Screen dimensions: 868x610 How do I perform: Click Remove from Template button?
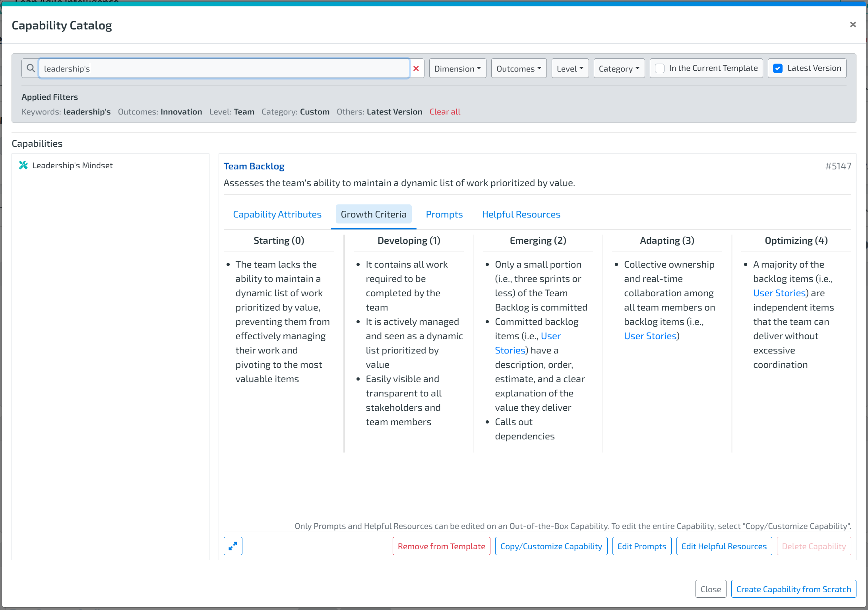[441, 546]
